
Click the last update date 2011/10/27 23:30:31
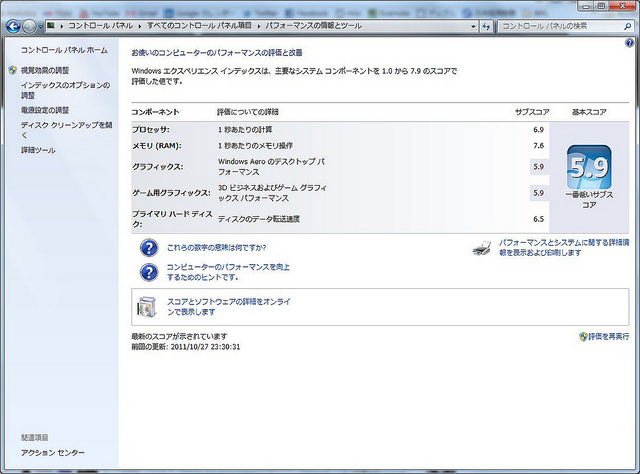pyautogui.click(x=205, y=347)
